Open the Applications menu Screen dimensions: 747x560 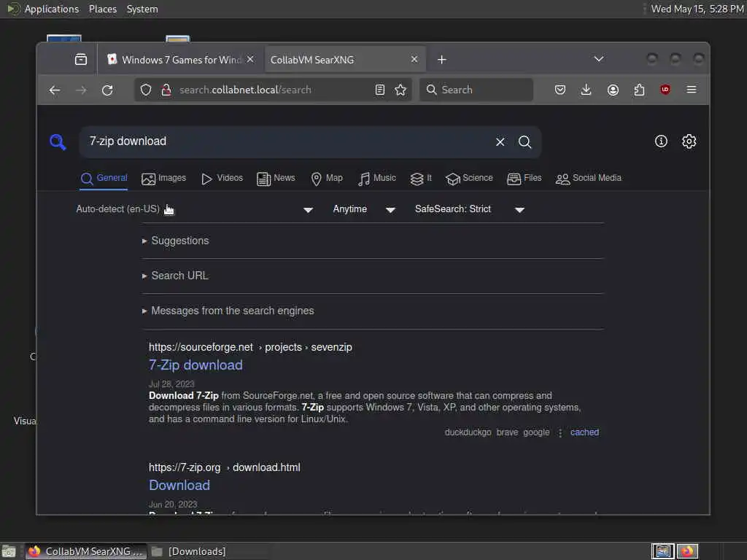(x=52, y=9)
